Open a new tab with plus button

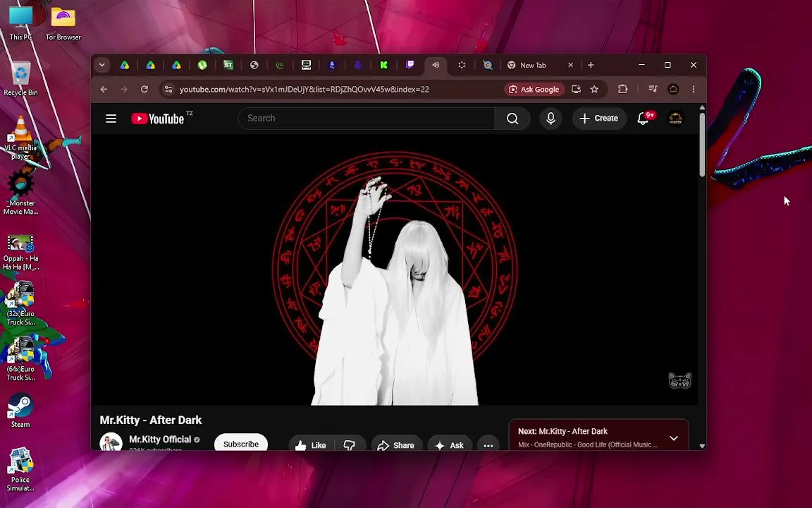(x=591, y=65)
